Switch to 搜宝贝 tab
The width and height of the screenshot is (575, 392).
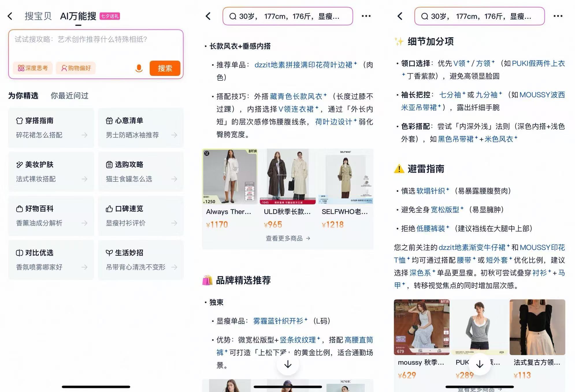[38, 16]
